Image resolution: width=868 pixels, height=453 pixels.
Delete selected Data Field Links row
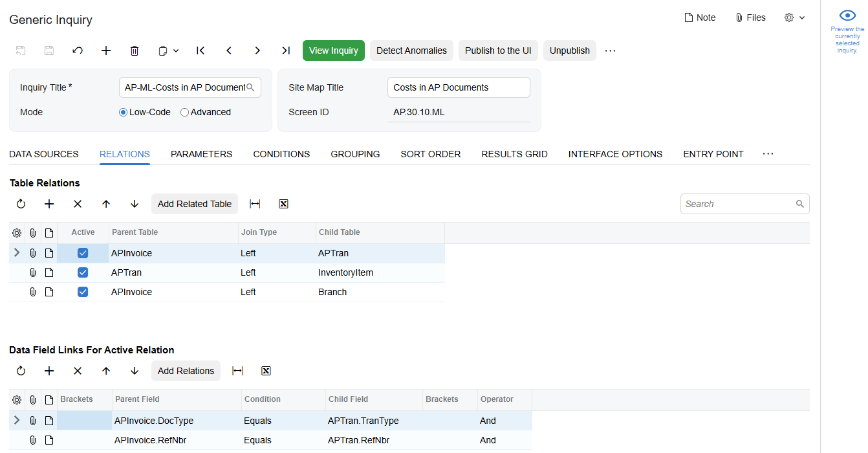point(78,371)
